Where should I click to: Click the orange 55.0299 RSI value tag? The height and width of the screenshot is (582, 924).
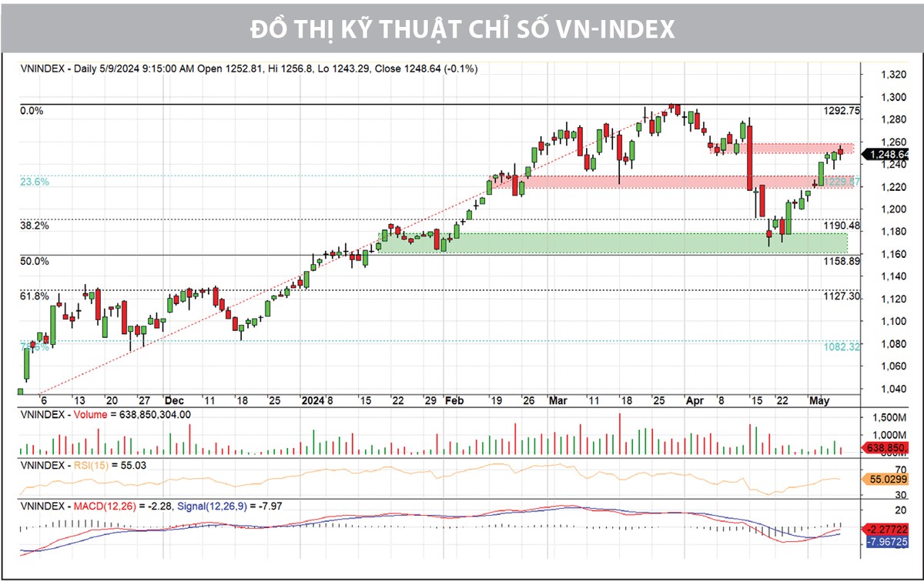tap(888, 479)
